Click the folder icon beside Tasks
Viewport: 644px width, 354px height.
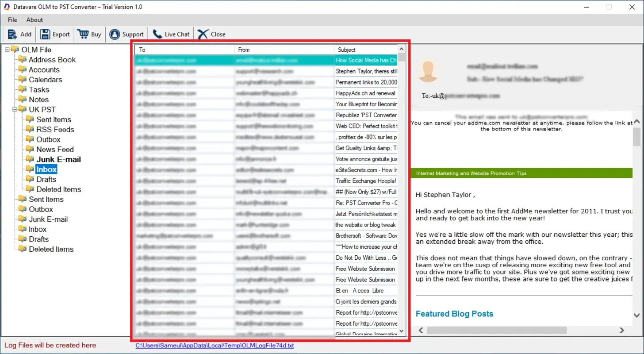tap(22, 89)
